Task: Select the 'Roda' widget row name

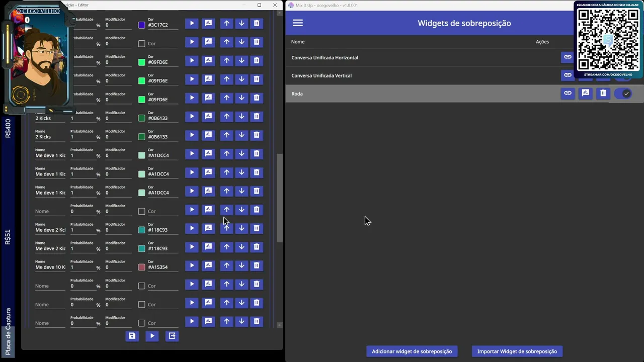Action: click(x=297, y=94)
